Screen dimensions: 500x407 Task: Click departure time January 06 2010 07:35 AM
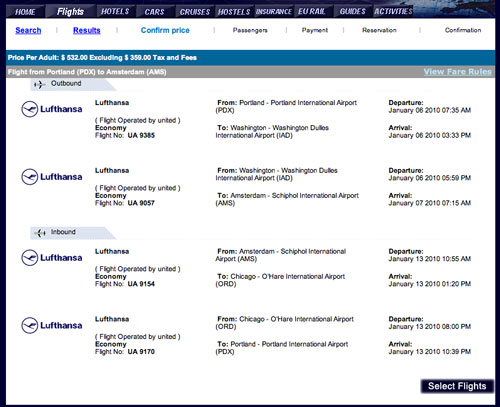pyautogui.click(x=430, y=110)
